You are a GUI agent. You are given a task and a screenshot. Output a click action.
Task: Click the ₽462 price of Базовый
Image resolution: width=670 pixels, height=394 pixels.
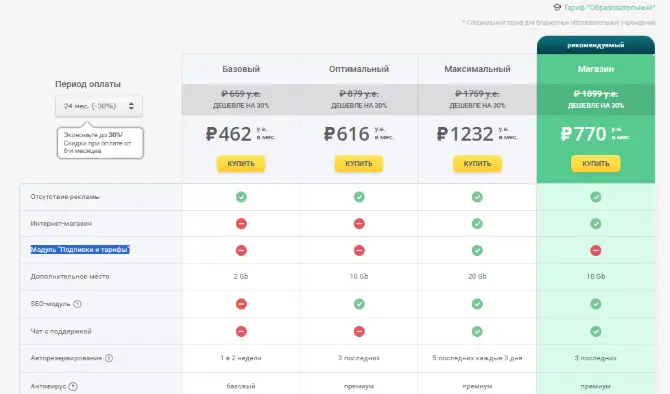click(229, 134)
